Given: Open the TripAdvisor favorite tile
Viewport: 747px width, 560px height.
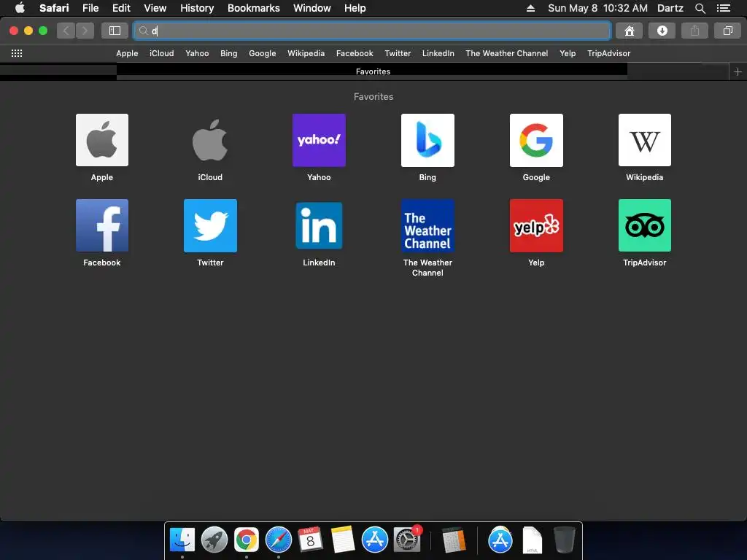Looking at the screenshot, I should click(x=645, y=225).
